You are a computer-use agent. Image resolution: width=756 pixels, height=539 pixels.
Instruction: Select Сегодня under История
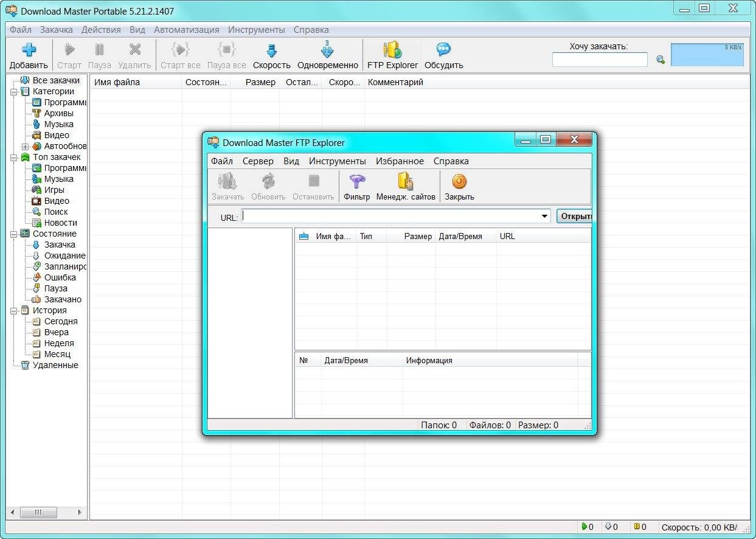pos(61,321)
